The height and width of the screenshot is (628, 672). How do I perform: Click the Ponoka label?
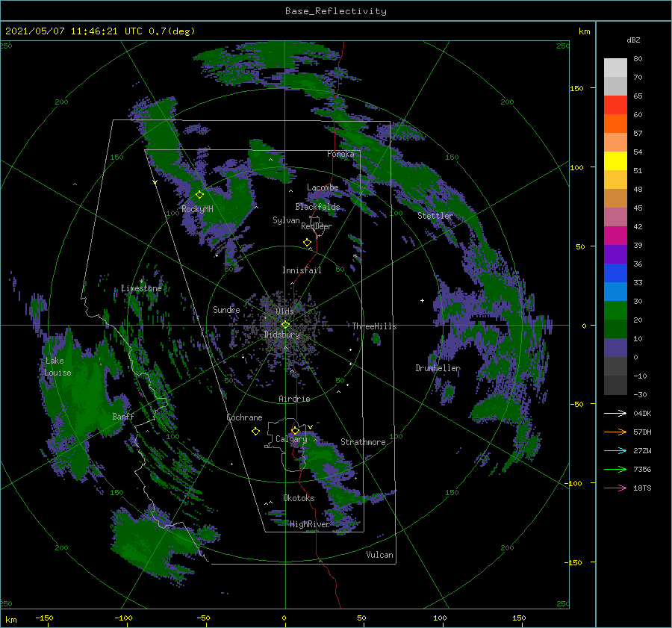click(x=340, y=154)
